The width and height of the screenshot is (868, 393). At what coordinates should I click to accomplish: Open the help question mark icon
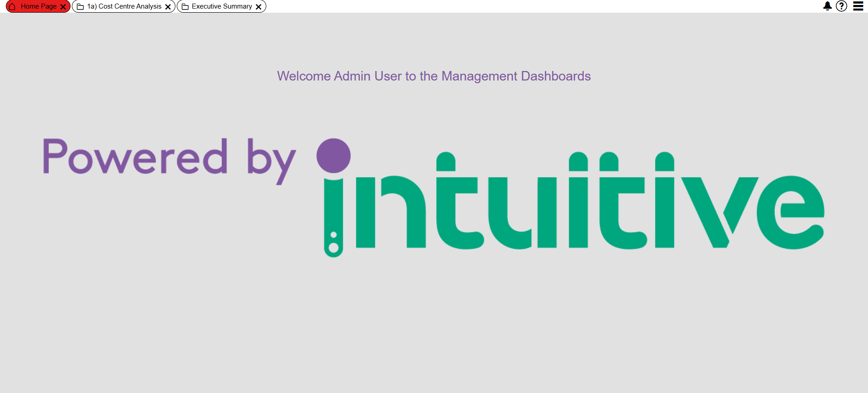[x=841, y=6]
